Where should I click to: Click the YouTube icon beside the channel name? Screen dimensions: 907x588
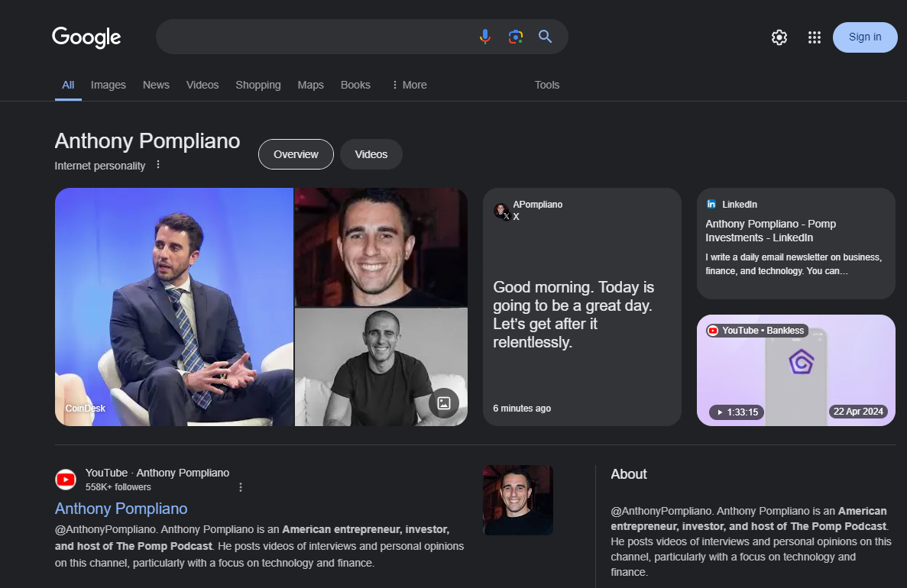[66, 479]
